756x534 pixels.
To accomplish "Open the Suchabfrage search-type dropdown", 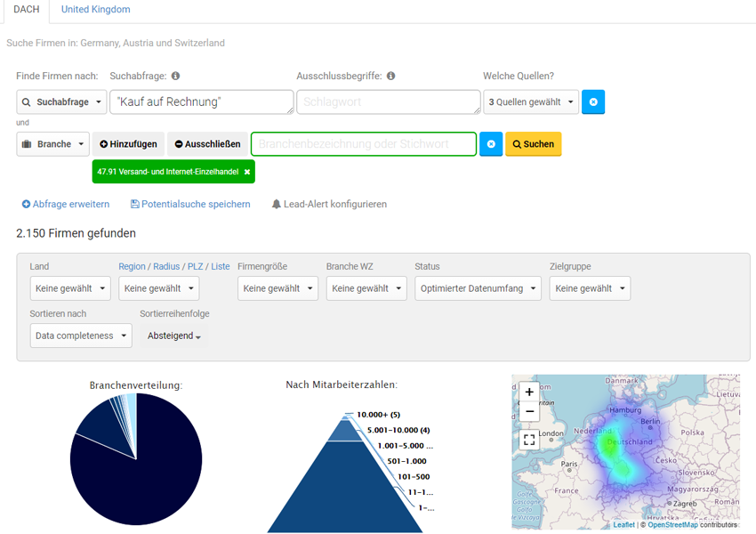I will coord(61,101).
